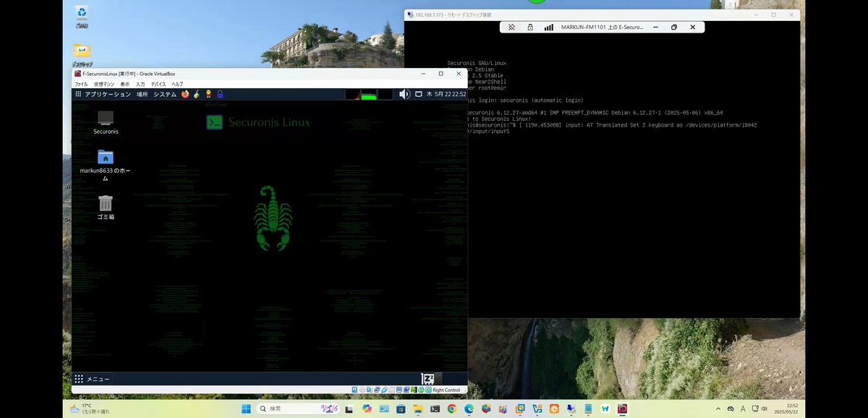Launch Microsoft Edge from taskbar
This screenshot has height=418, width=868.
(x=469, y=409)
